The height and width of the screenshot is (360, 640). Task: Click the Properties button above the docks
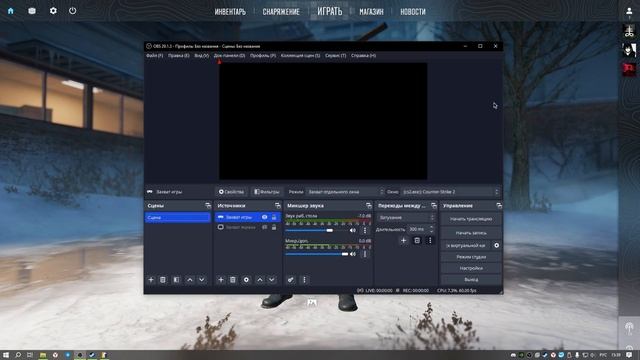point(231,191)
